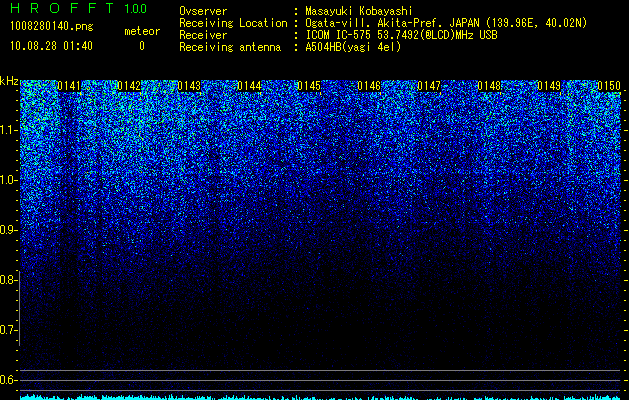Click the 0143 time marker
The height and width of the screenshot is (400, 629).
tap(189, 86)
